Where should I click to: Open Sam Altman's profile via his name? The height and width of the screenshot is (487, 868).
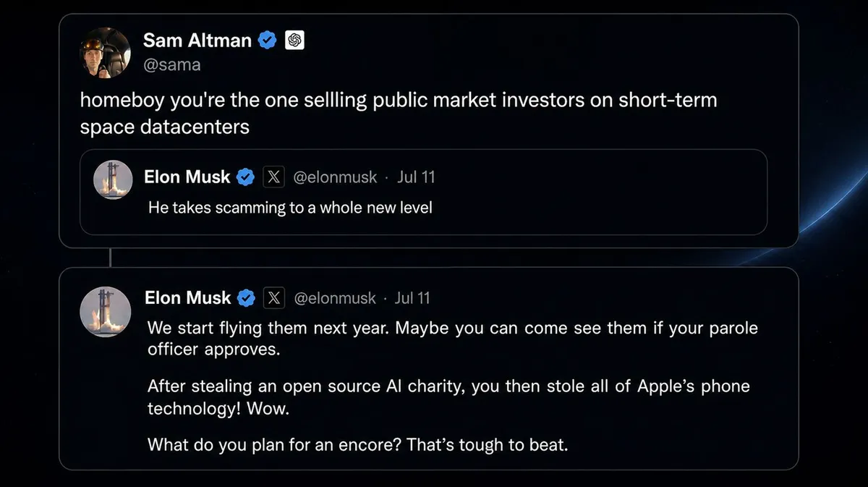click(x=198, y=41)
